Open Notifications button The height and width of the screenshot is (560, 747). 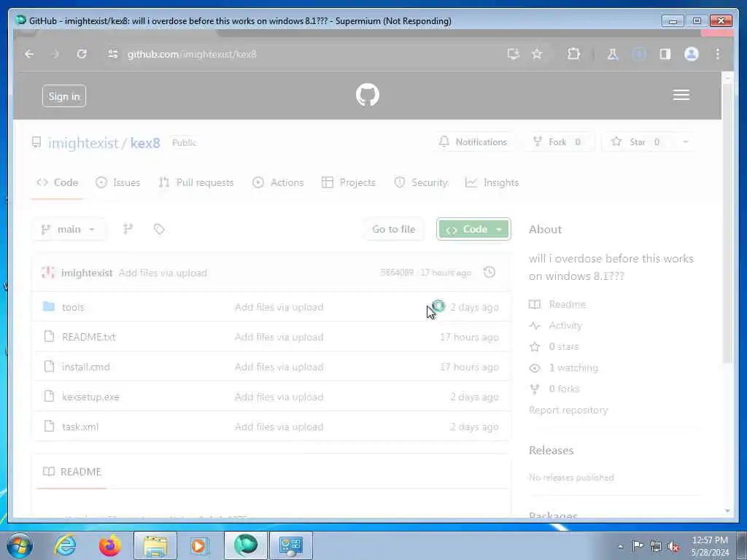coord(473,142)
